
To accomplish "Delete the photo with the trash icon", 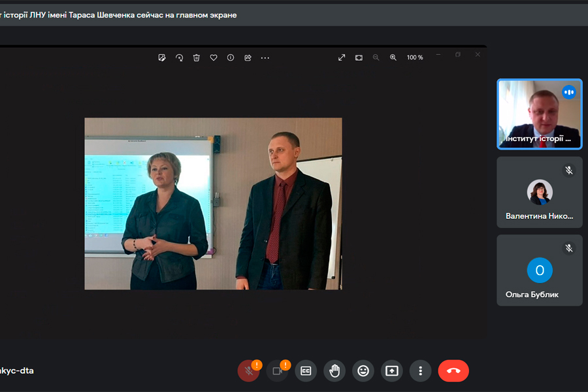I will [x=197, y=57].
